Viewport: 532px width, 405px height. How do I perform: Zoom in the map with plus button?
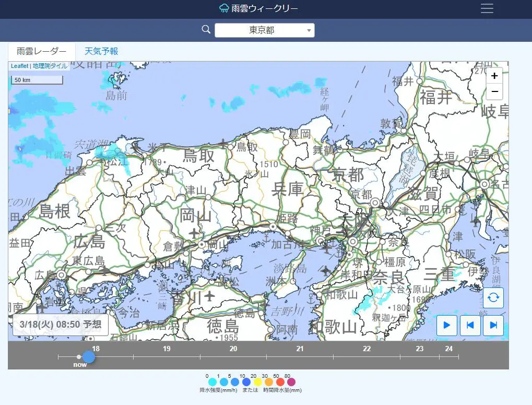tap(494, 76)
